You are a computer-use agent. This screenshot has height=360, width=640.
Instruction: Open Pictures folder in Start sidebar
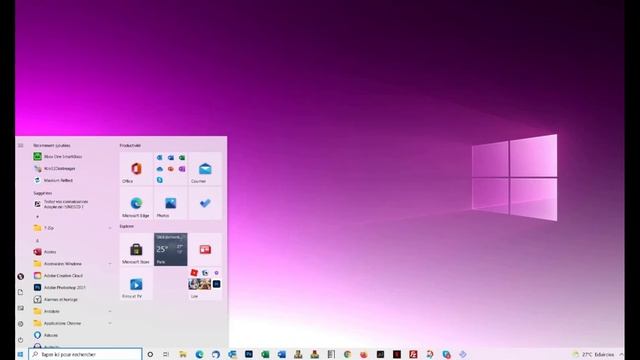[x=21, y=308]
